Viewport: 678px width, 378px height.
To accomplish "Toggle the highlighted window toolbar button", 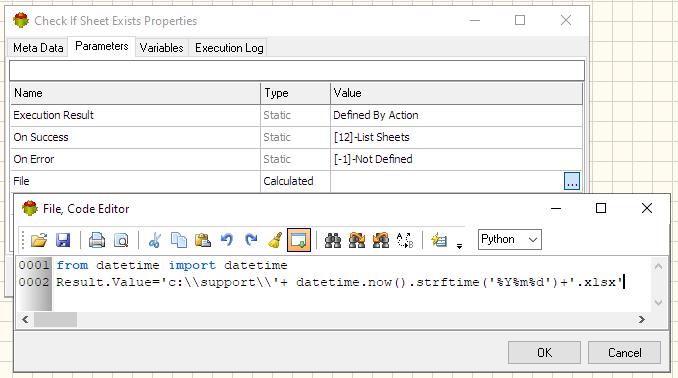I will 299,240.
